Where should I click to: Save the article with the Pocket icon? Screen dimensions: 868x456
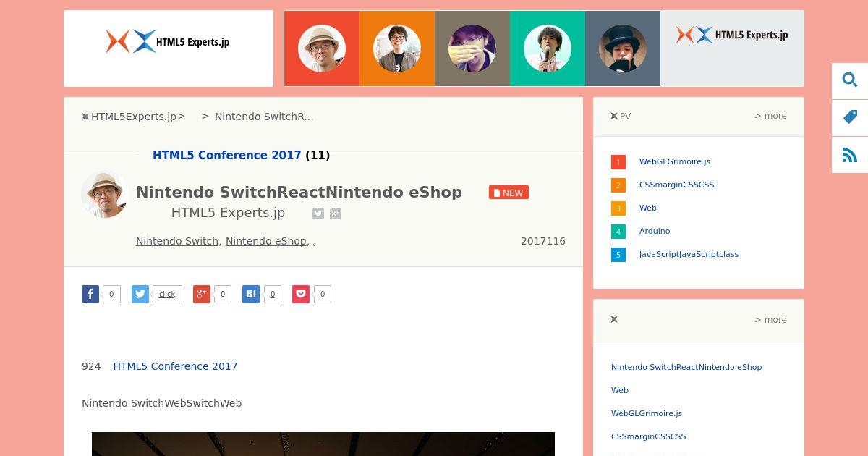coord(301,294)
